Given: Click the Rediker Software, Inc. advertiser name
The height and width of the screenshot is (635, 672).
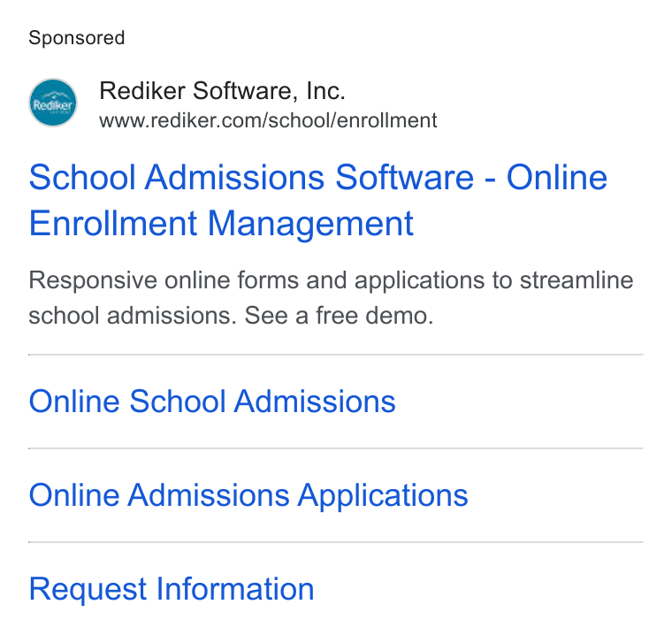Looking at the screenshot, I should click(x=222, y=91).
